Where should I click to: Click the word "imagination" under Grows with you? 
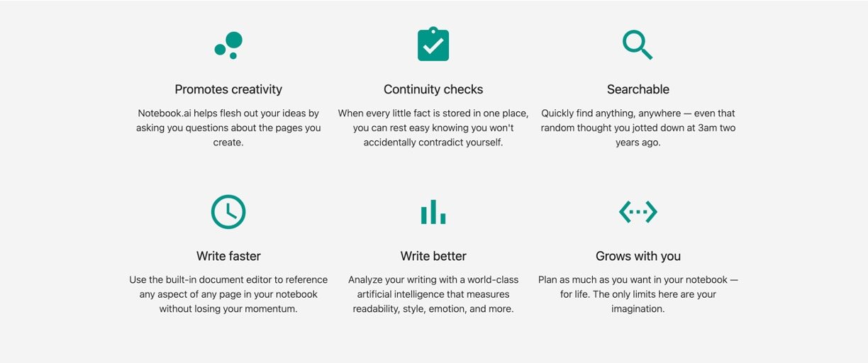(638, 309)
